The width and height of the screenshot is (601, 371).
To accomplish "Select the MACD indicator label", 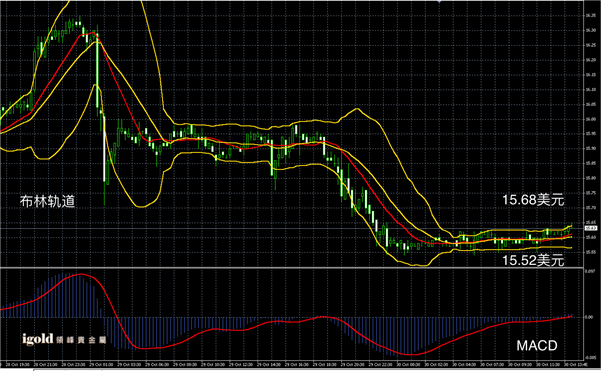I will click(x=537, y=346).
